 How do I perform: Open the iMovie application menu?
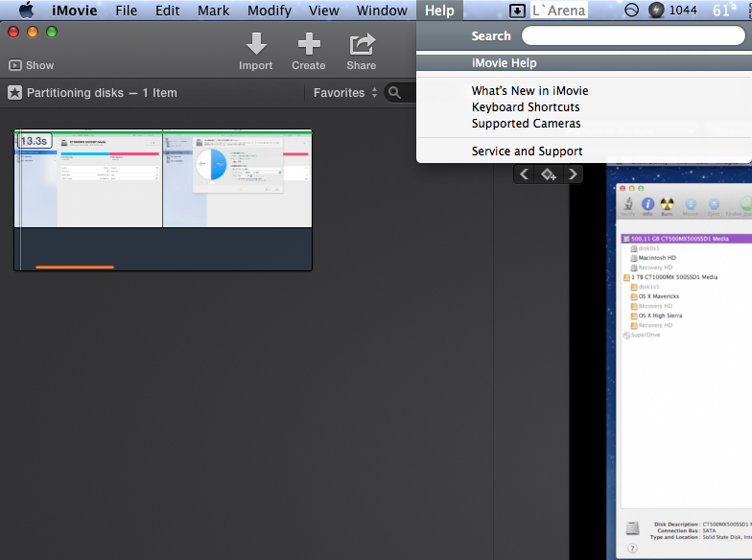75,10
